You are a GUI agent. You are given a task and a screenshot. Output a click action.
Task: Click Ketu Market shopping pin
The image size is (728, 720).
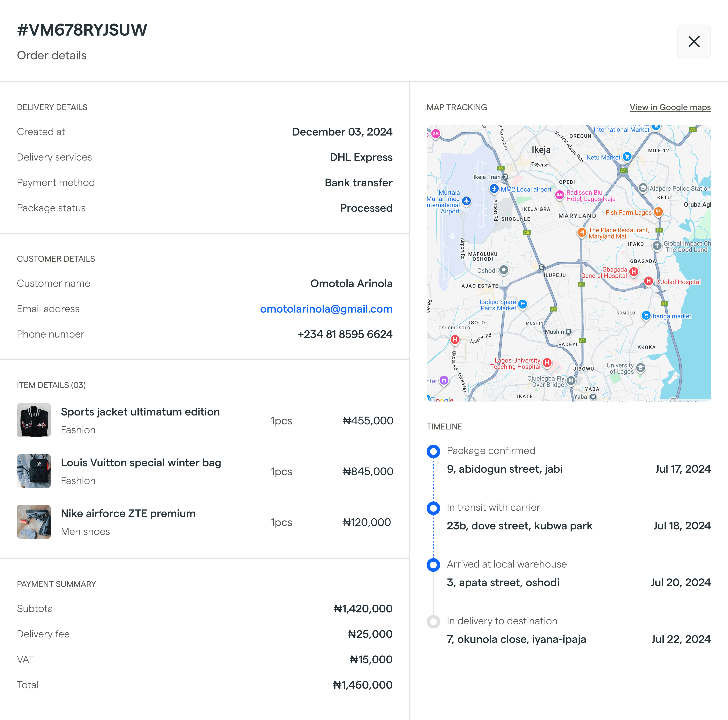[627, 156]
